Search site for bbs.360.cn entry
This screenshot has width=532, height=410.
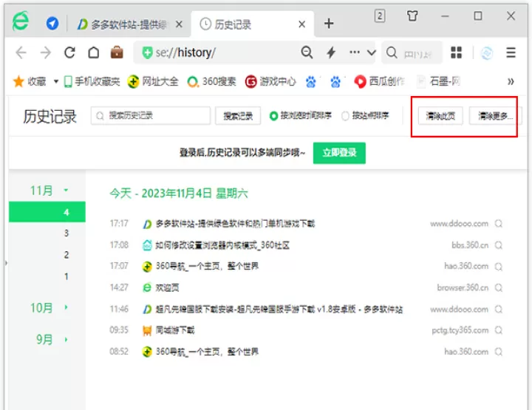(x=499, y=245)
